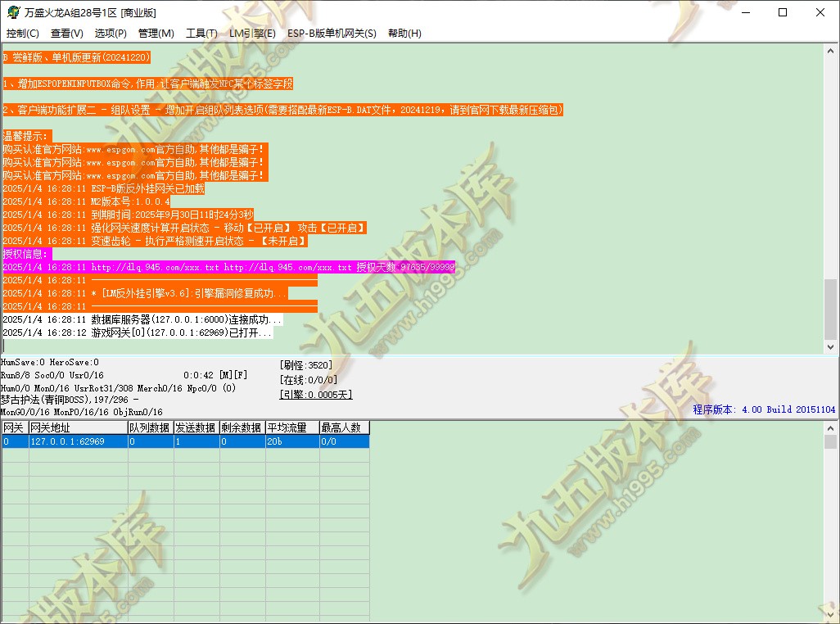Click the 最高人数 column header
This screenshot has width=840, height=624.
coord(345,427)
